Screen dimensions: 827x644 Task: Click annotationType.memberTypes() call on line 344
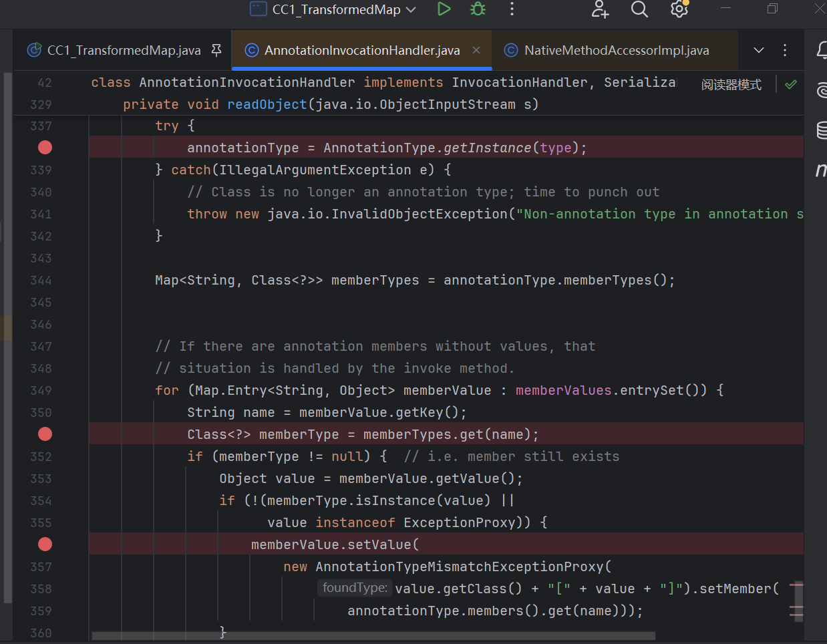[556, 281]
